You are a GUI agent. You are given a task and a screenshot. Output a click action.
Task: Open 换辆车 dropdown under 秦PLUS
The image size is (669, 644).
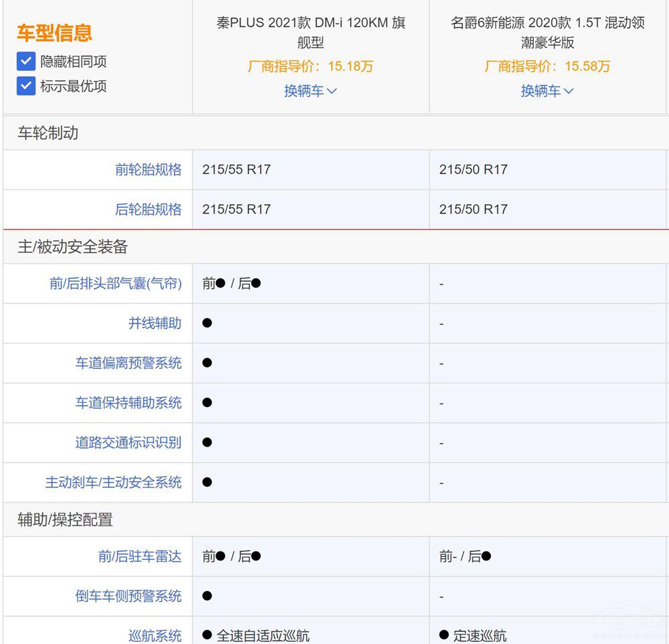[x=310, y=91]
